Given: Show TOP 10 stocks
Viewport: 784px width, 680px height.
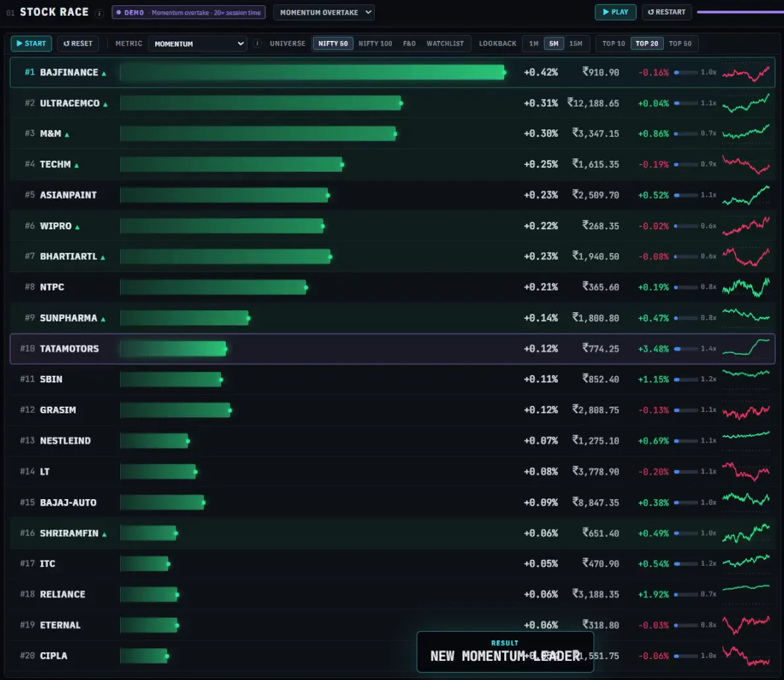Looking at the screenshot, I should [x=614, y=44].
